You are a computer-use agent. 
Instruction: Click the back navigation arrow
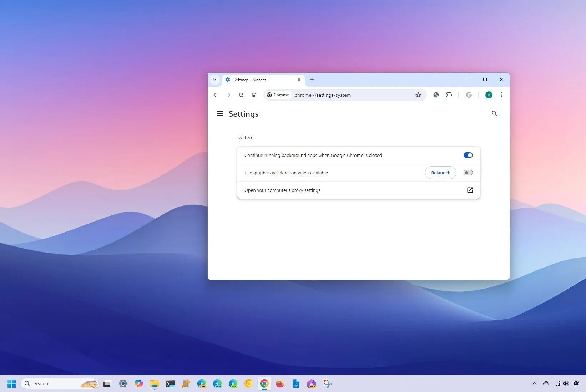[216, 95]
